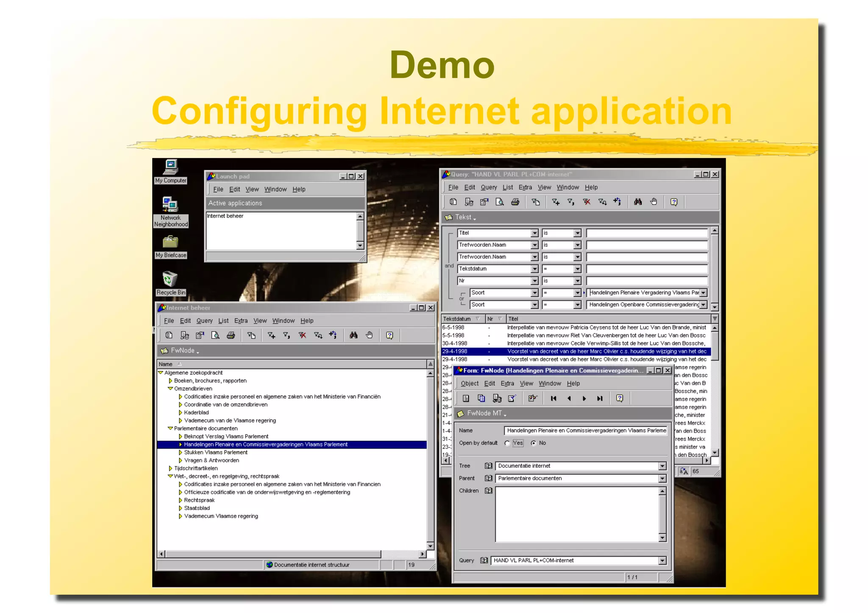
Task: Open the Query dropdown HAND VL PARL PL+COM-internet
Action: 662,560
